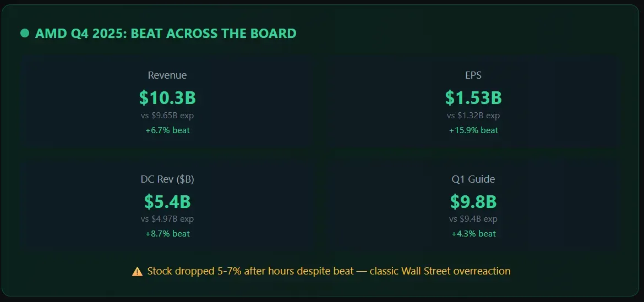Click the stock dropped after hours note

click(x=329, y=271)
